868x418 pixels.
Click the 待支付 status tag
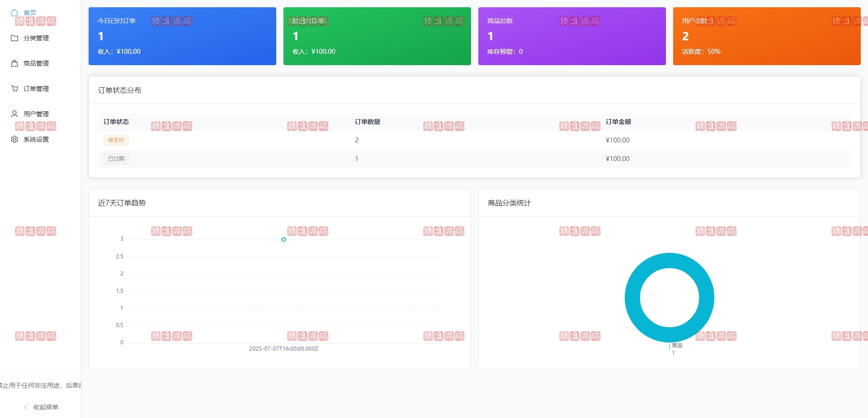pyautogui.click(x=116, y=140)
